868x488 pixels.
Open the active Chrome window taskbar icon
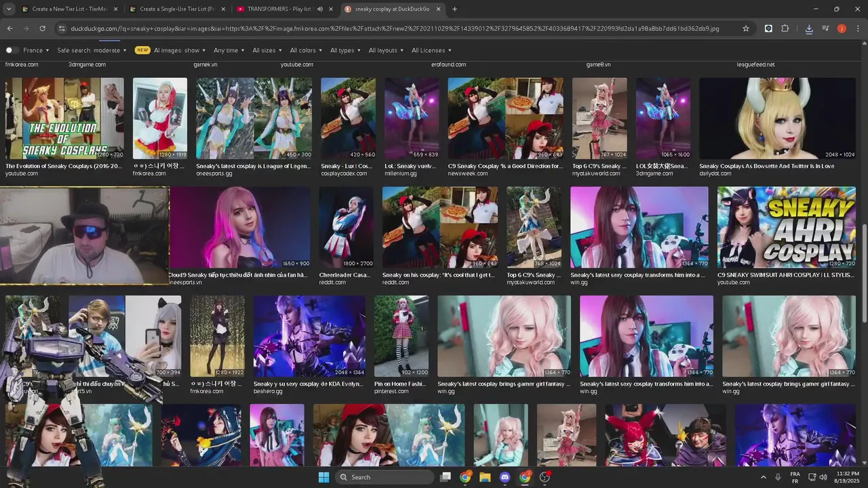coord(525,477)
